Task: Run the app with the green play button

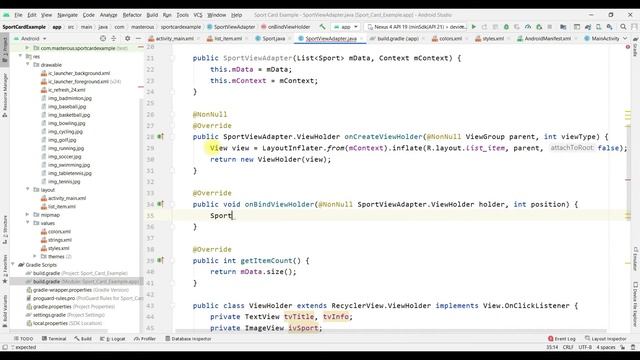Action: coord(474,27)
